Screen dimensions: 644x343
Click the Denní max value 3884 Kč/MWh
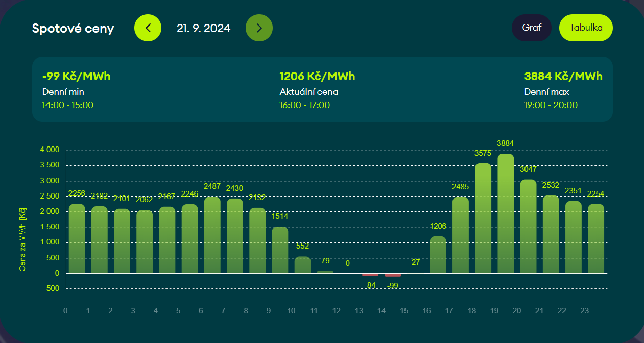(x=563, y=77)
